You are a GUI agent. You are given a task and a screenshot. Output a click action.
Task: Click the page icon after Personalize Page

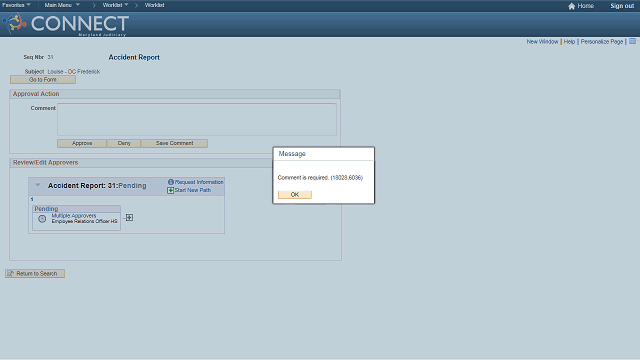point(632,41)
